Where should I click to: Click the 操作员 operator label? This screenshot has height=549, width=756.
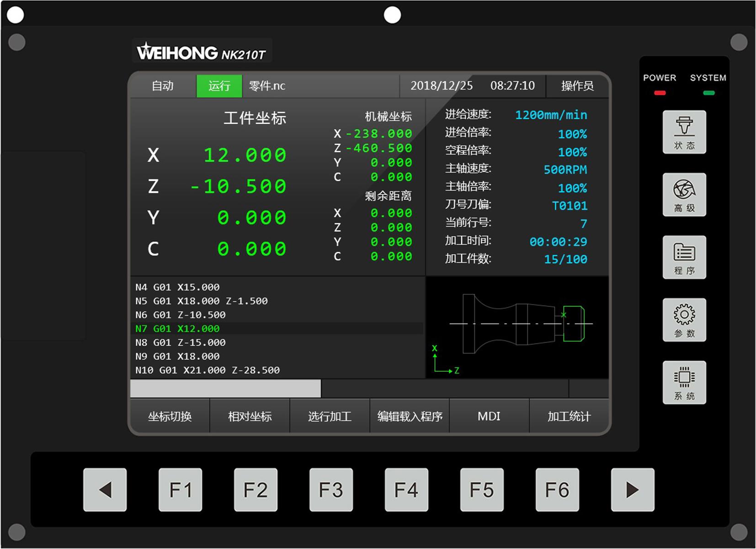[577, 86]
